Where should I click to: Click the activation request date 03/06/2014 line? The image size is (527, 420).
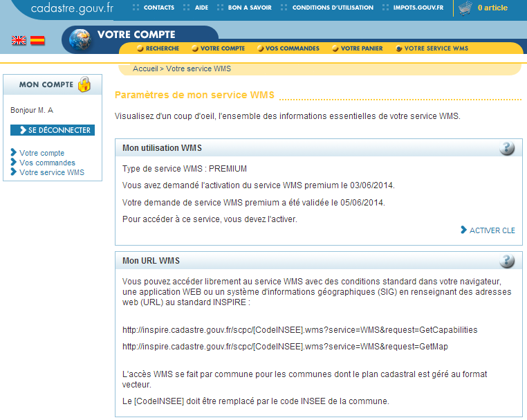259,185
